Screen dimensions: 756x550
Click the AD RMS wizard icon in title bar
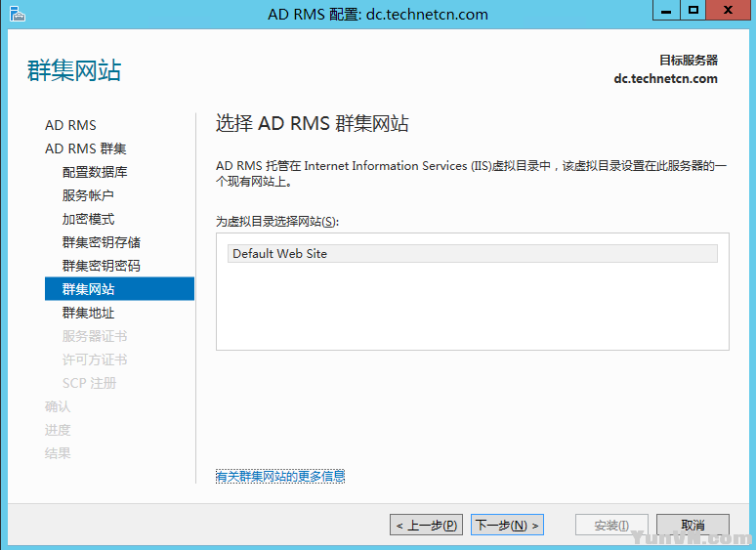tap(18, 14)
